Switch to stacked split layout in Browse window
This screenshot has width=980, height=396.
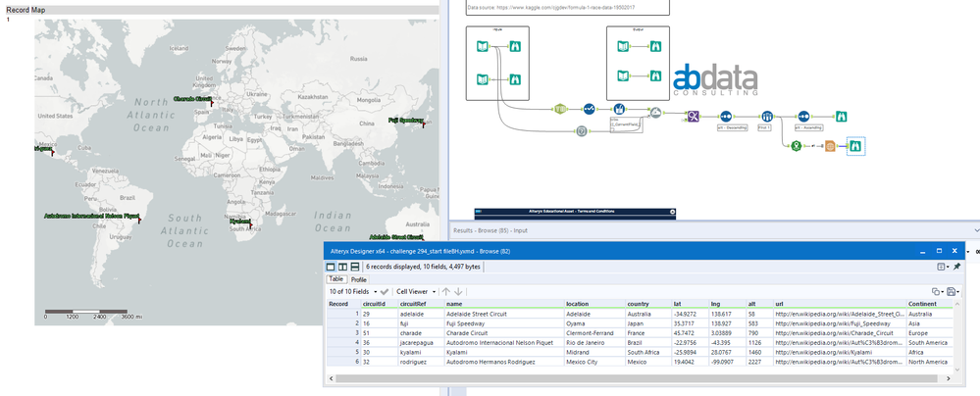[354, 267]
